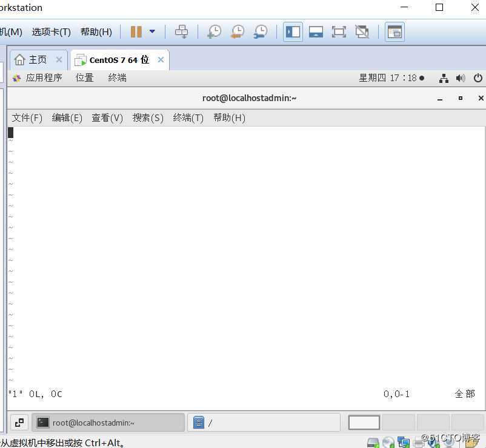The width and height of the screenshot is (486, 448).
Task: Send Ctrl+Alt+Del to the VM
Action: [181, 31]
